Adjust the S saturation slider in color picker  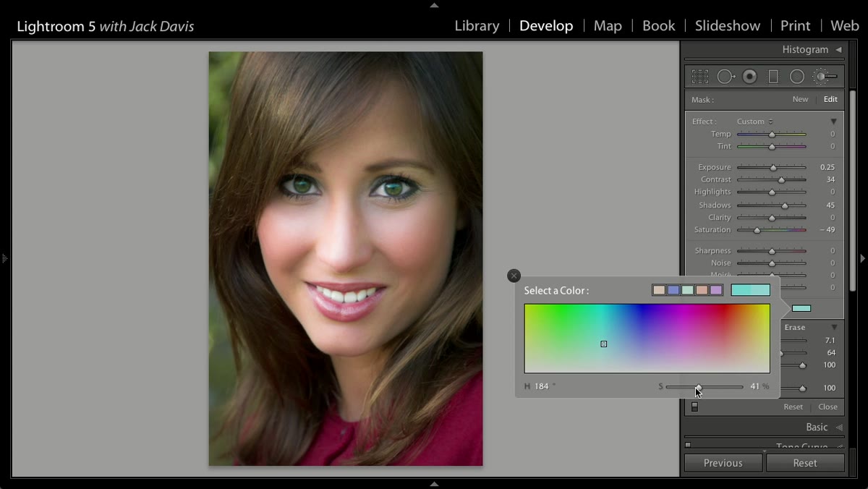[x=704, y=387]
